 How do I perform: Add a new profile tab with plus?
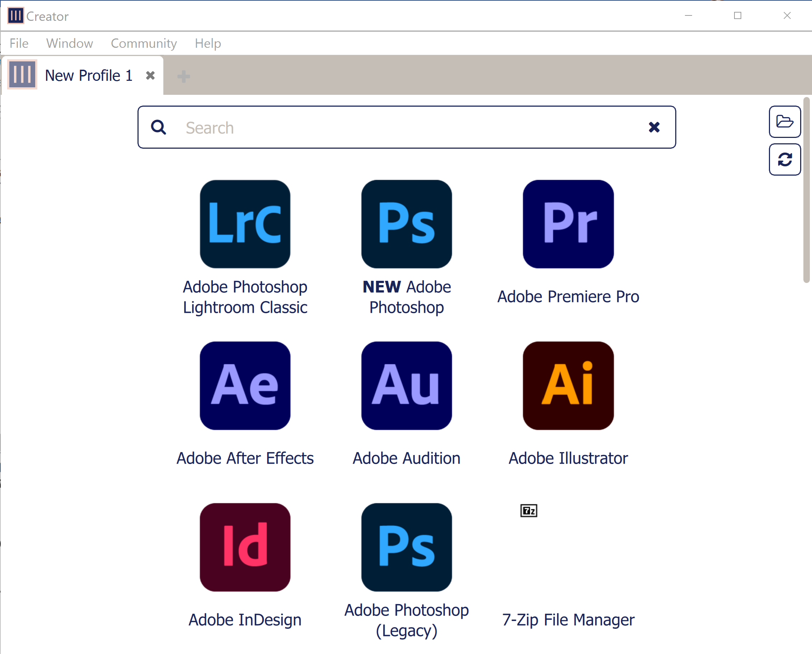point(183,76)
